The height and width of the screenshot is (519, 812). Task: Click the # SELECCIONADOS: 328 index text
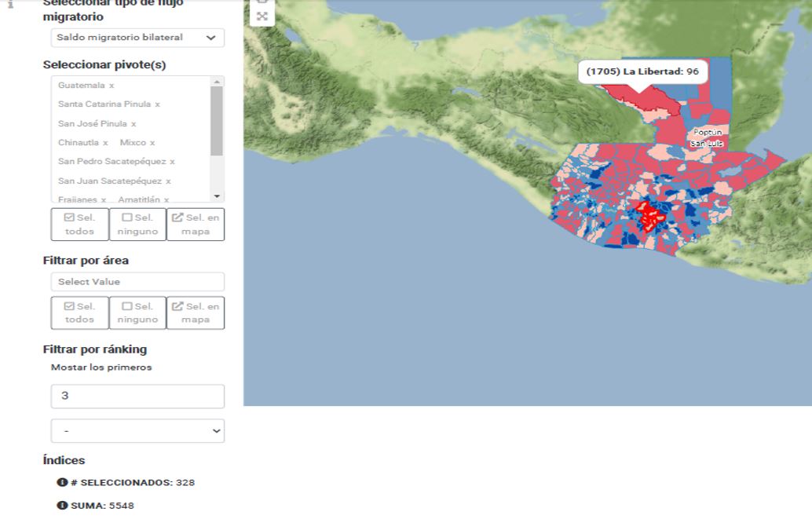click(x=133, y=483)
